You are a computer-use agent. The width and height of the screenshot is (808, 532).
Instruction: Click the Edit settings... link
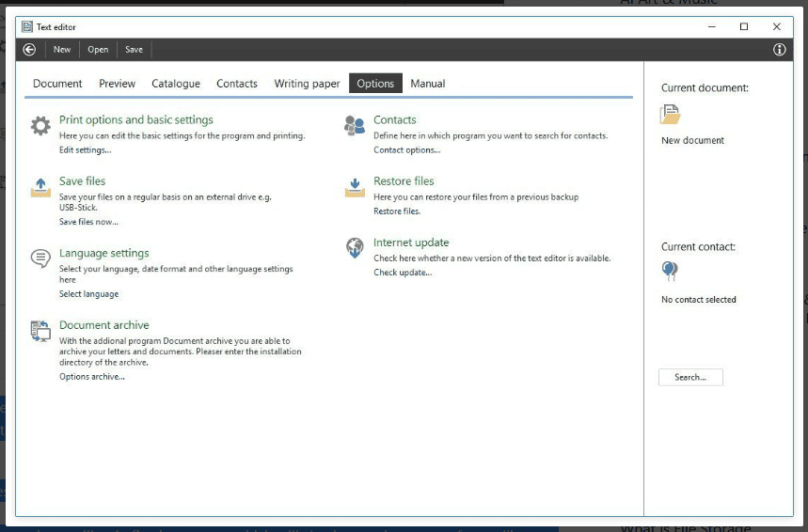[85, 149]
